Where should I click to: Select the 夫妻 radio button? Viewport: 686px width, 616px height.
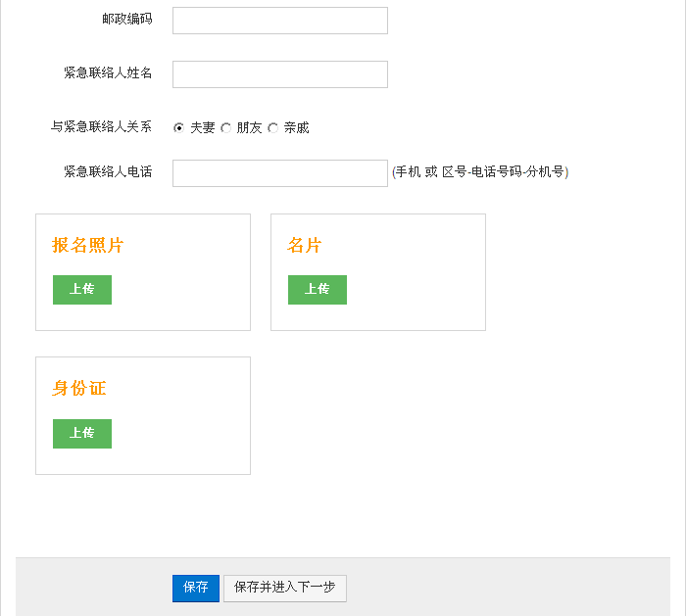[178, 128]
